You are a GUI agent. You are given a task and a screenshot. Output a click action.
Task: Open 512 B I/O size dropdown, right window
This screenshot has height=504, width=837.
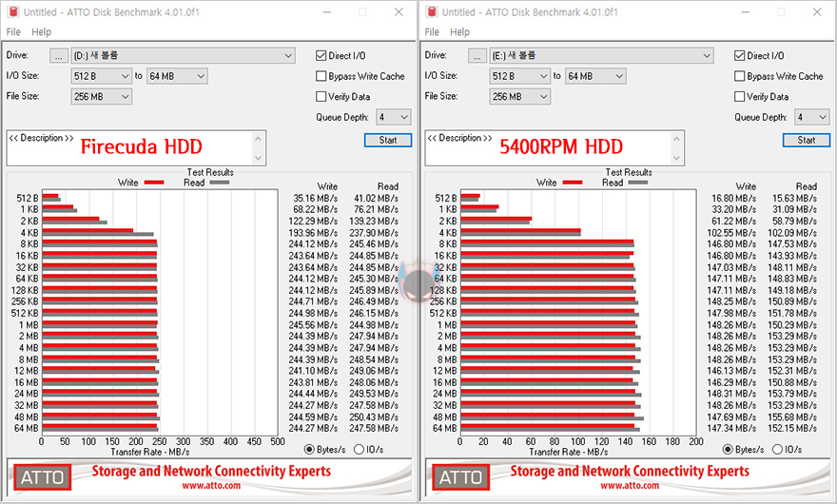520,76
